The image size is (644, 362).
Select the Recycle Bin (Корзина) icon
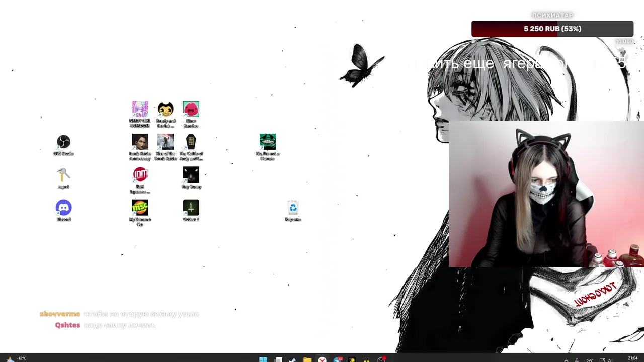pyautogui.click(x=293, y=211)
